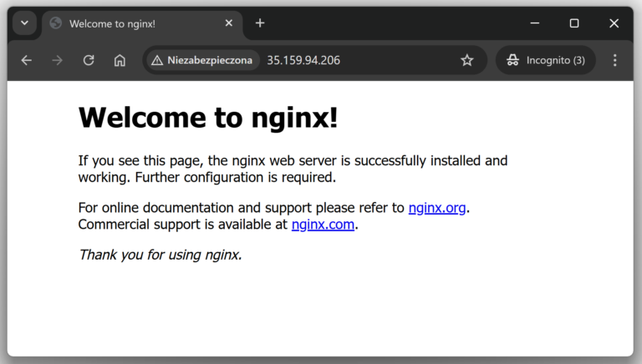
Task: Show the Niezabezpieczona security info
Action: [202, 61]
